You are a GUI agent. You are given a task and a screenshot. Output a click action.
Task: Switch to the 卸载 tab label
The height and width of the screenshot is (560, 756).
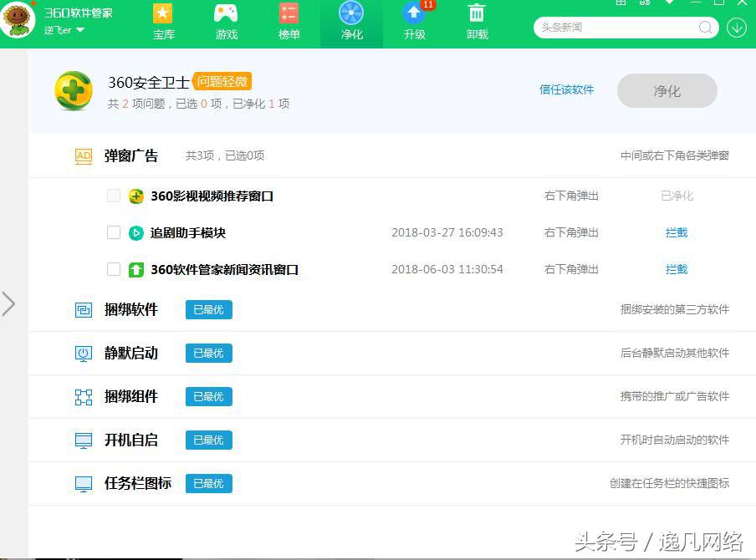478,35
